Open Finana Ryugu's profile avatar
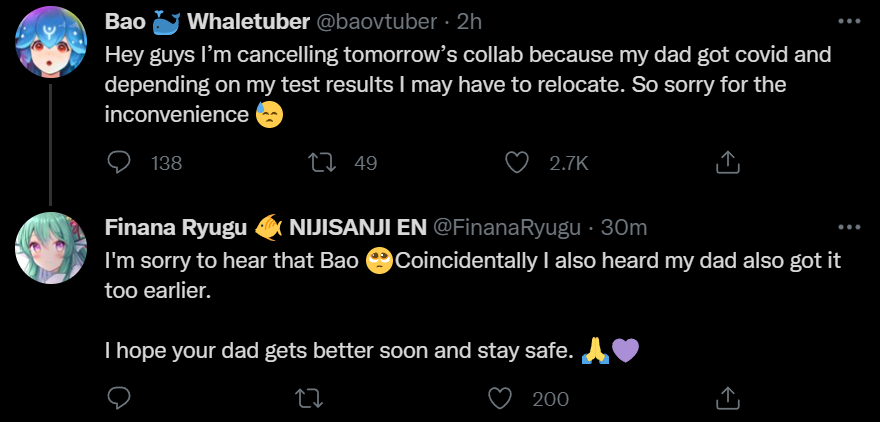The width and height of the screenshot is (880, 422). 50,247
